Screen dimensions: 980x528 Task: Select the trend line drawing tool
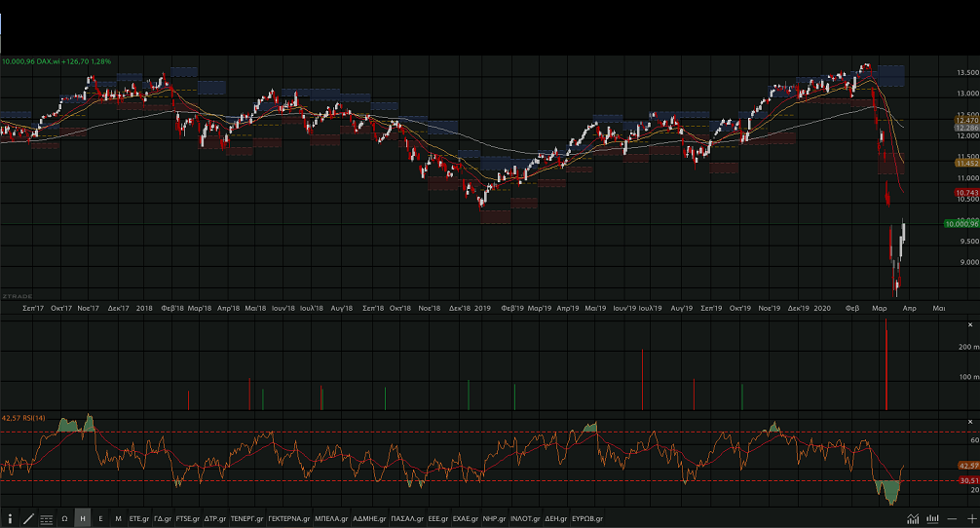click(28, 519)
